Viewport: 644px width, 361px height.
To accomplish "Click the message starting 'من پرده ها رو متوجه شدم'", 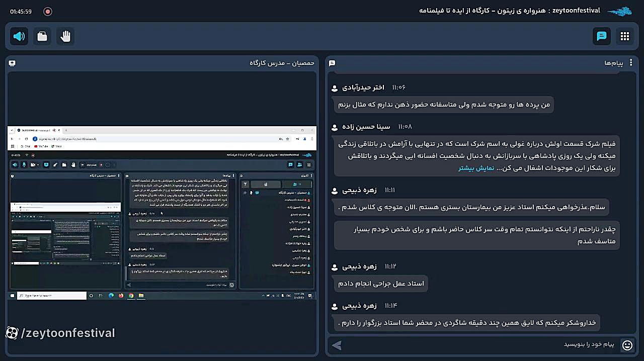I will click(444, 105).
